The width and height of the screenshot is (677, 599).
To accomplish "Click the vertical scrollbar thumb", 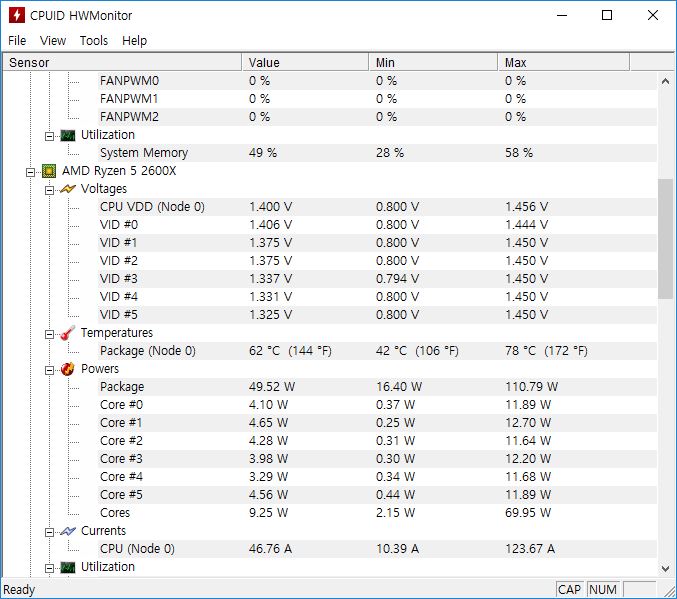I will pos(665,238).
